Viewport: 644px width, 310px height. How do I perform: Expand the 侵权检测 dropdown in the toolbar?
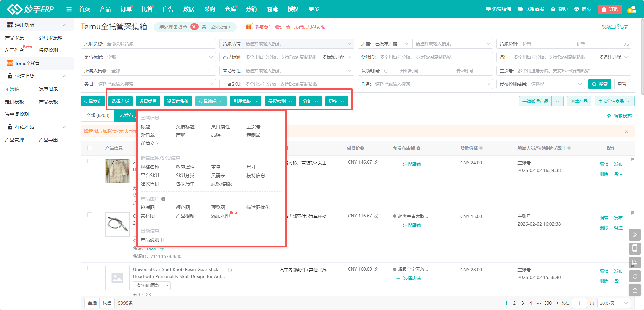[x=280, y=101]
